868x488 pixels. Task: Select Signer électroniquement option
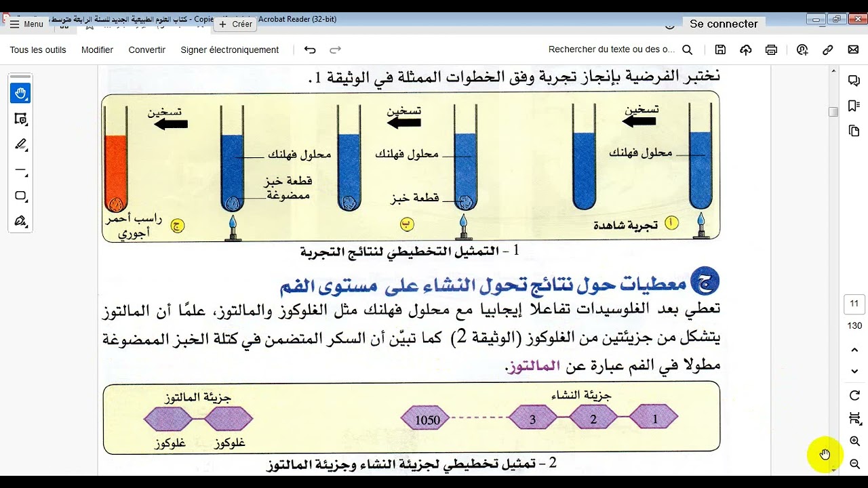[x=230, y=50]
